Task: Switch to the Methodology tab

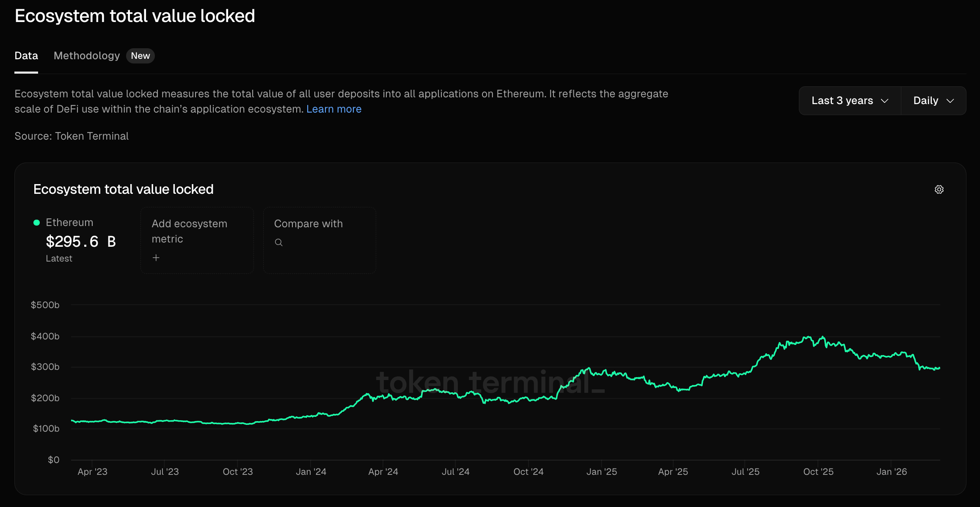Action: pyautogui.click(x=87, y=55)
